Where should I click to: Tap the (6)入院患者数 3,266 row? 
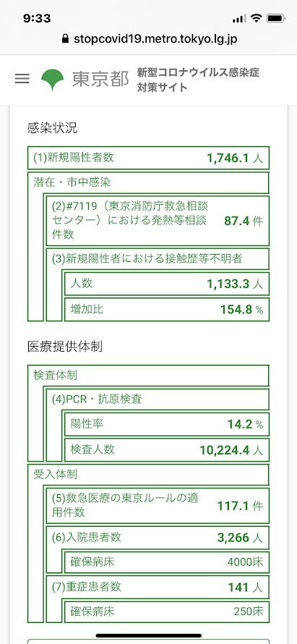(158, 538)
